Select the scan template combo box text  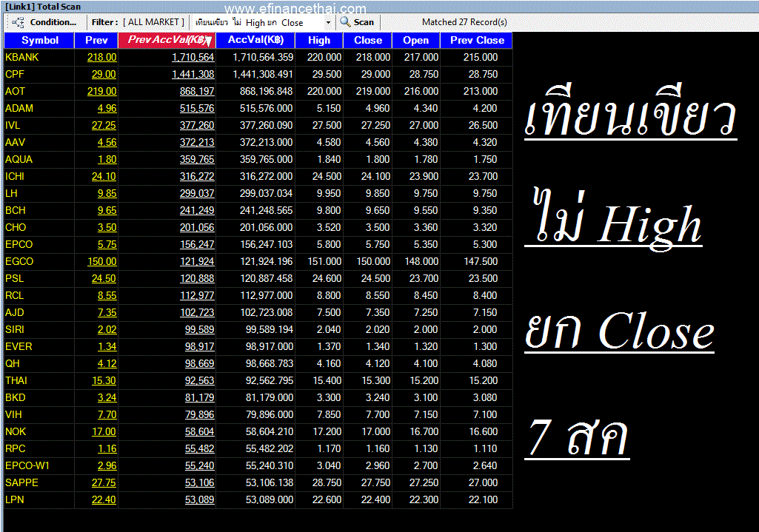click(250, 22)
